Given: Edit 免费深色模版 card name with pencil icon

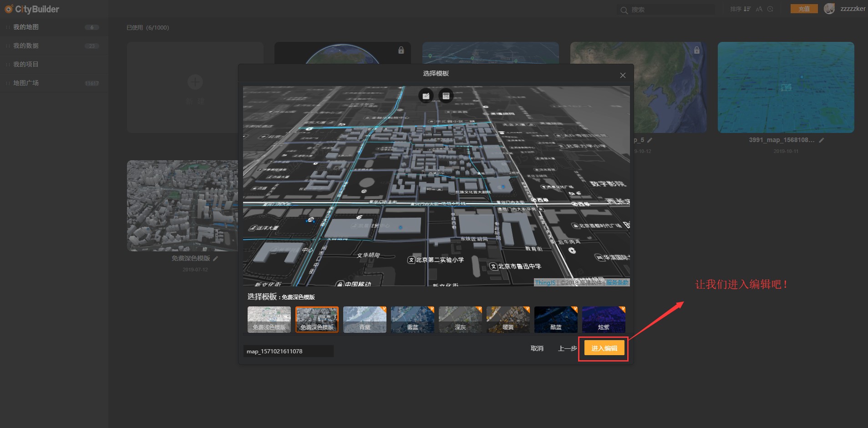Looking at the screenshot, I should [216, 259].
